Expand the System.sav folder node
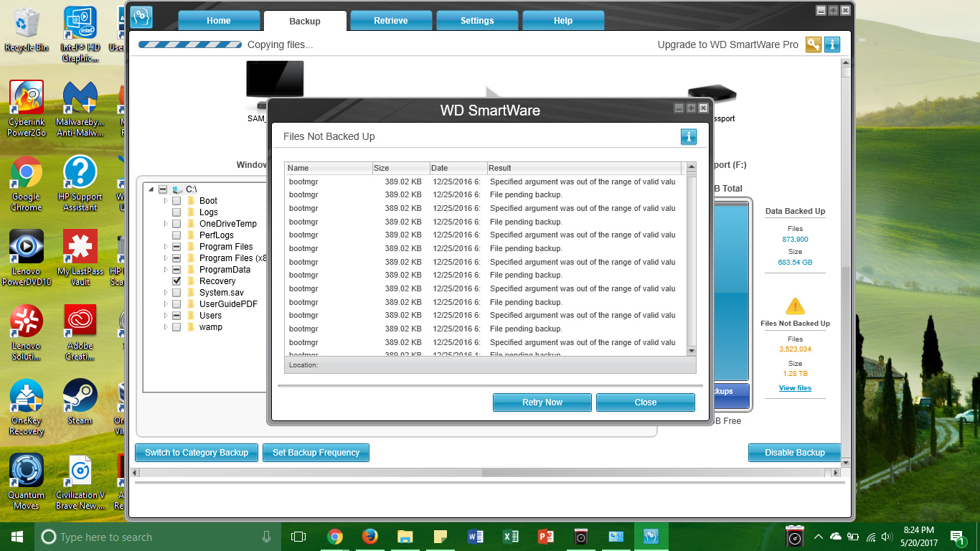The height and width of the screenshot is (551, 980). (166, 293)
